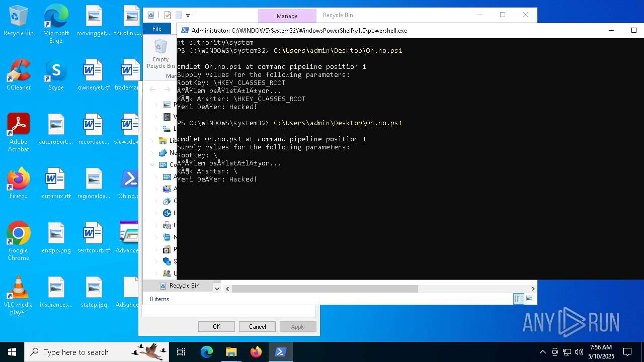644x362 pixels.
Task: Select endpp.png file on desktop
Action: coord(56,238)
